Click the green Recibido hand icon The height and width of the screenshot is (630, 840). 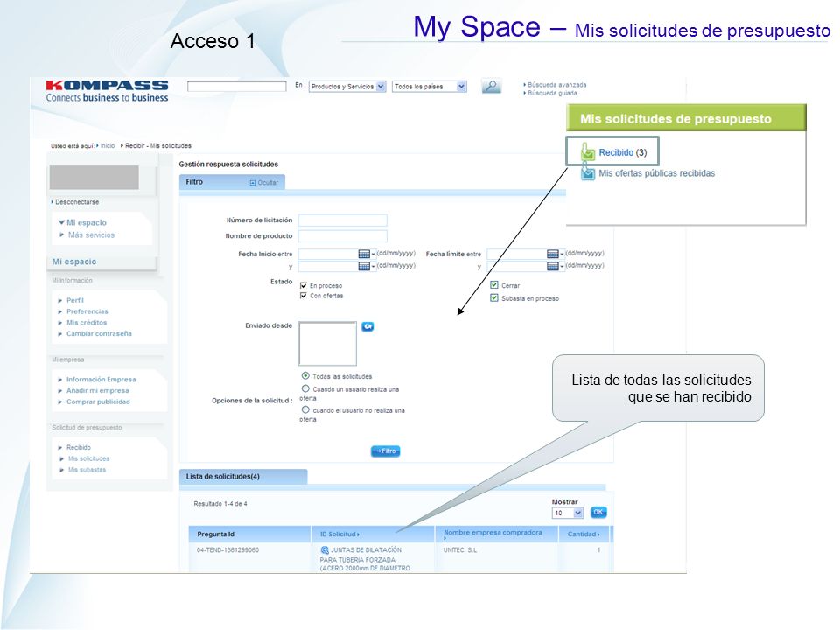(x=588, y=151)
